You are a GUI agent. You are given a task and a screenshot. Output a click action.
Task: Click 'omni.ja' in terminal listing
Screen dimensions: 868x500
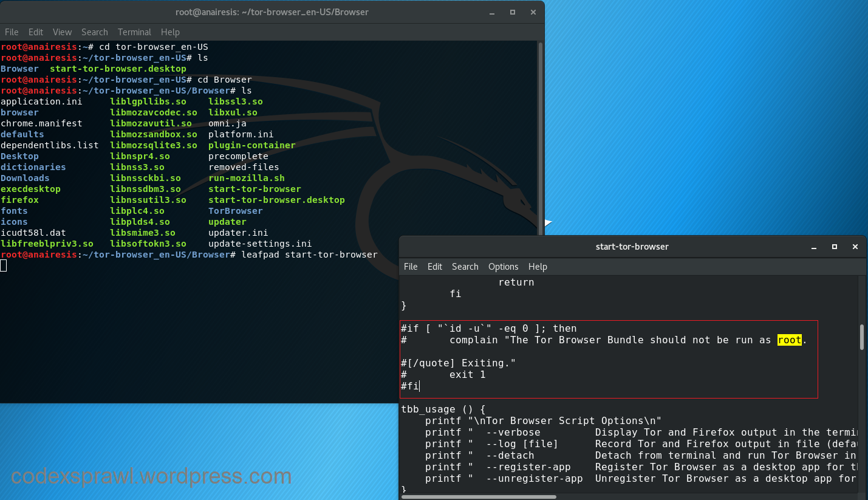(227, 123)
